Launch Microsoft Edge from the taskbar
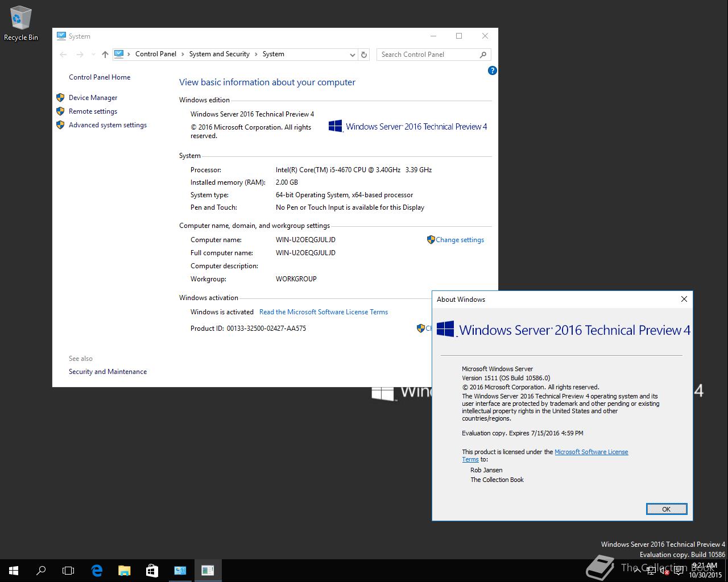 pyautogui.click(x=97, y=570)
